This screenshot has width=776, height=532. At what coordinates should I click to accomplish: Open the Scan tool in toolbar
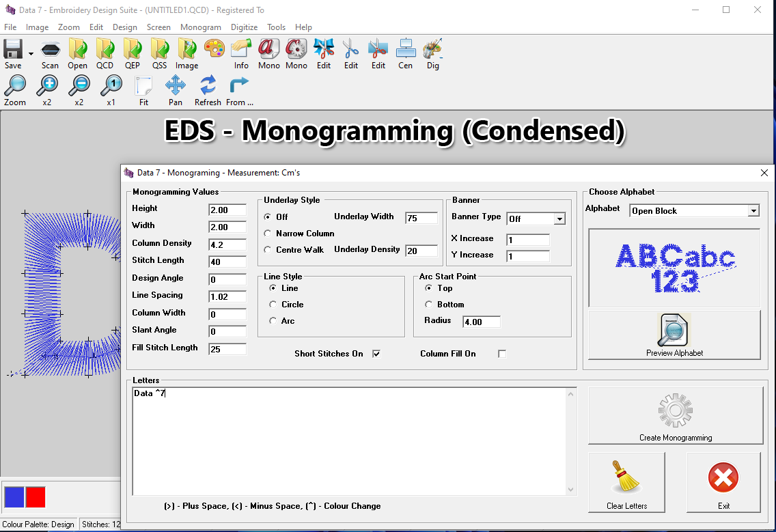[x=50, y=49]
